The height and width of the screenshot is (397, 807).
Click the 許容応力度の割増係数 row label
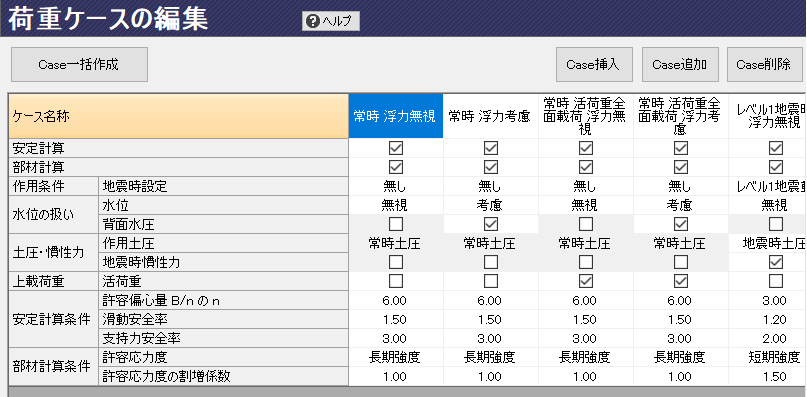pos(223,376)
